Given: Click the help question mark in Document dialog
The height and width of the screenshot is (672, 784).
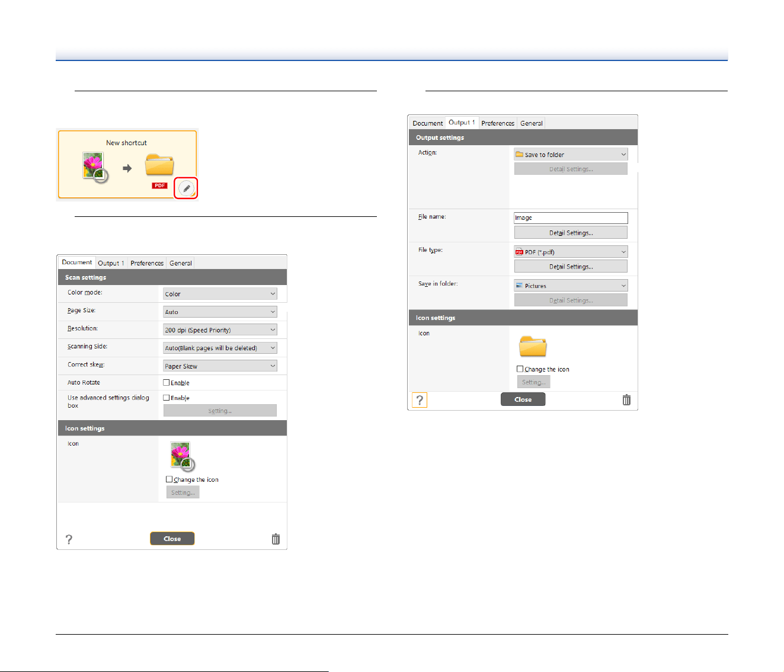Looking at the screenshot, I should click(69, 539).
